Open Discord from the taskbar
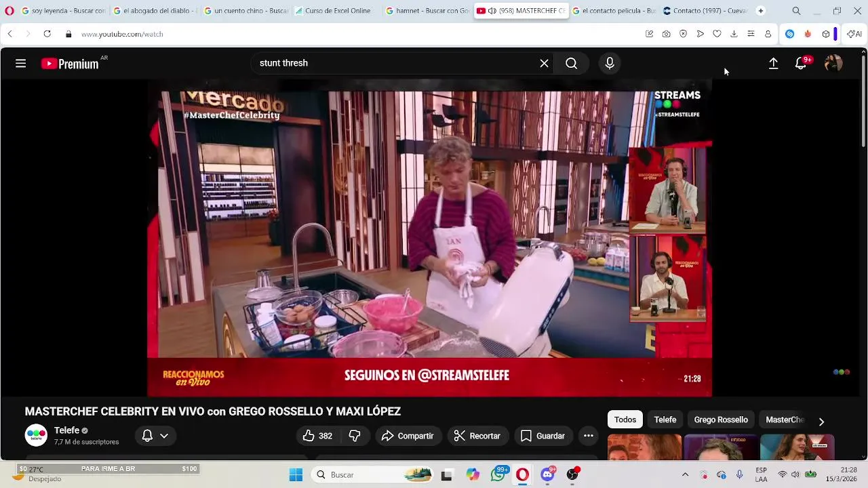Image resolution: width=868 pixels, height=488 pixels. tap(547, 474)
